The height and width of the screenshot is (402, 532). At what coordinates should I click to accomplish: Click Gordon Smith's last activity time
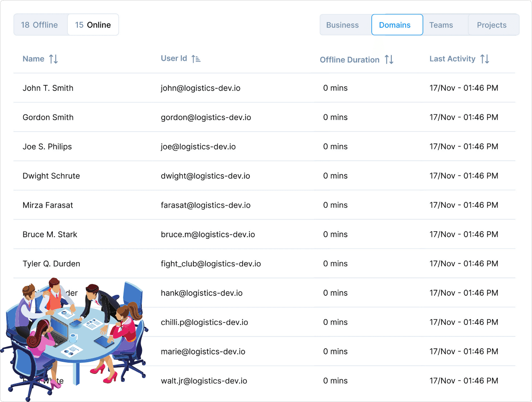click(464, 117)
